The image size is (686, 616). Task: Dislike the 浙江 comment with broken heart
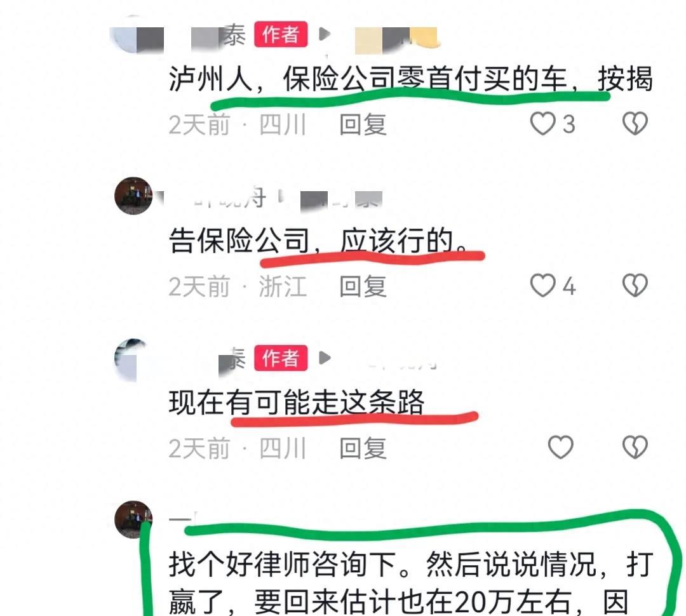click(x=635, y=286)
